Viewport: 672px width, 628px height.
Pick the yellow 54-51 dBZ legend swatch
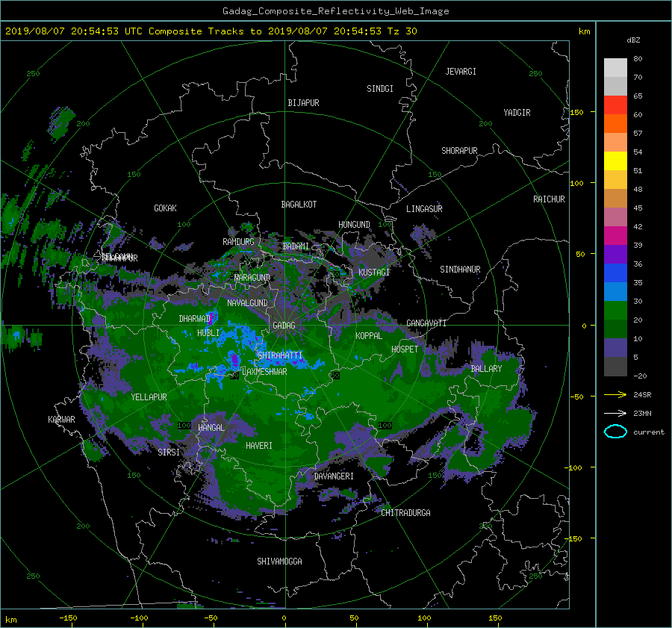click(615, 161)
